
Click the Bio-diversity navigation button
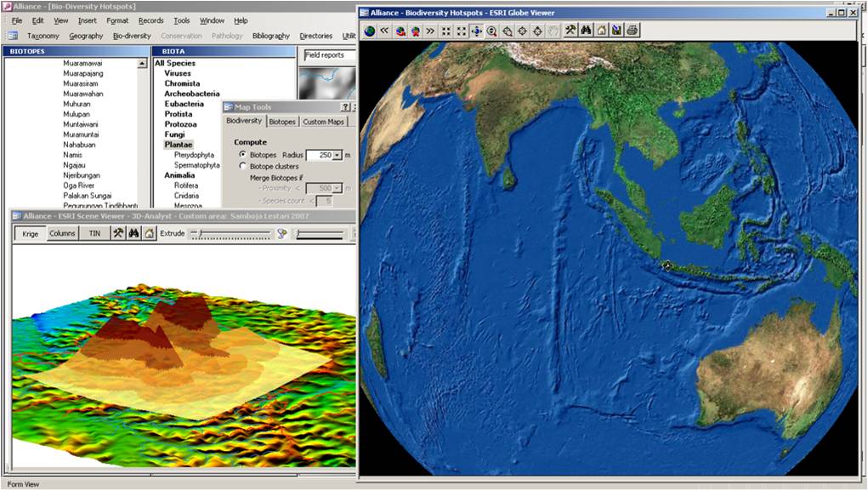(x=132, y=36)
